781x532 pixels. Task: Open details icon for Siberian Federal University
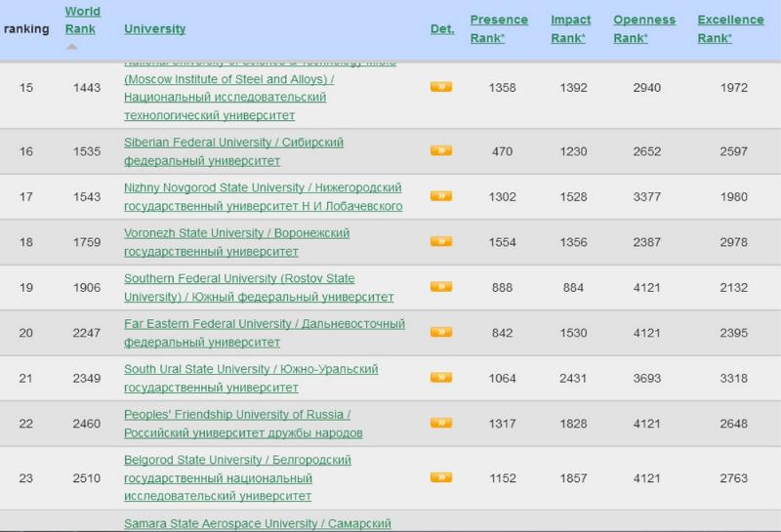(441, 151)
